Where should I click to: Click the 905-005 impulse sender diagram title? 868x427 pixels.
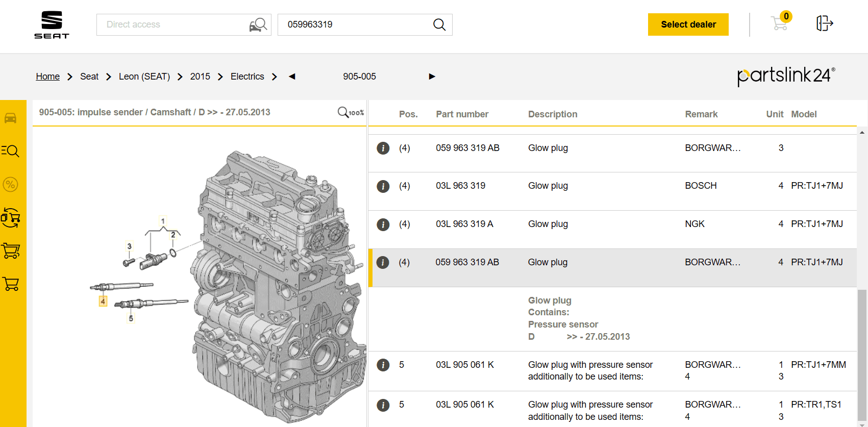155,112
